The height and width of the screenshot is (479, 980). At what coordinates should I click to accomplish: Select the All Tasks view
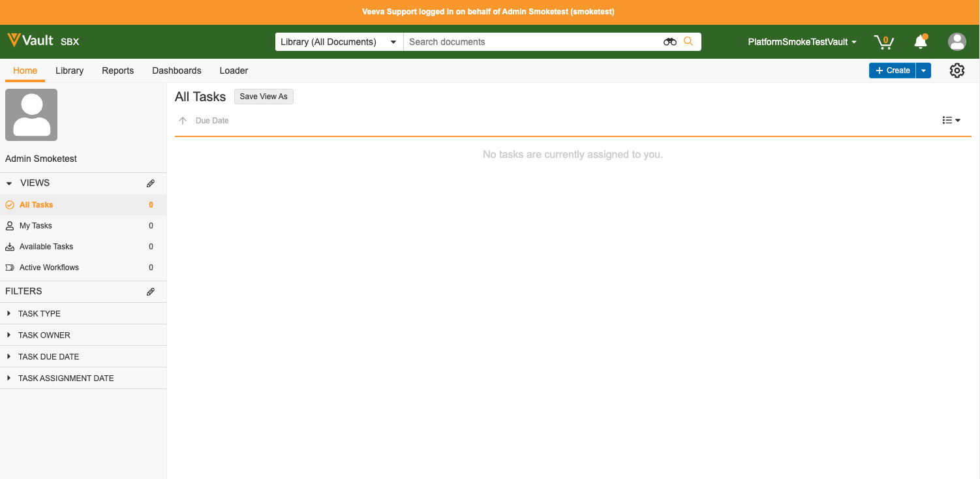click(x=83, y=205)
